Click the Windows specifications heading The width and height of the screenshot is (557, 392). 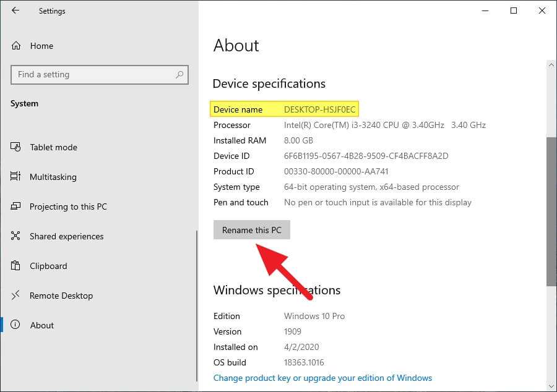point(277,290)
